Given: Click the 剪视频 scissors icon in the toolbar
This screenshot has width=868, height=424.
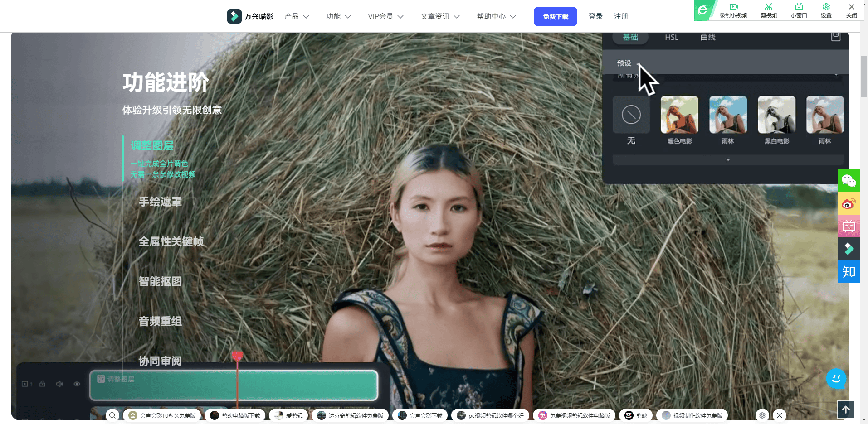Looking at the screenshot, I should point(768,7).
